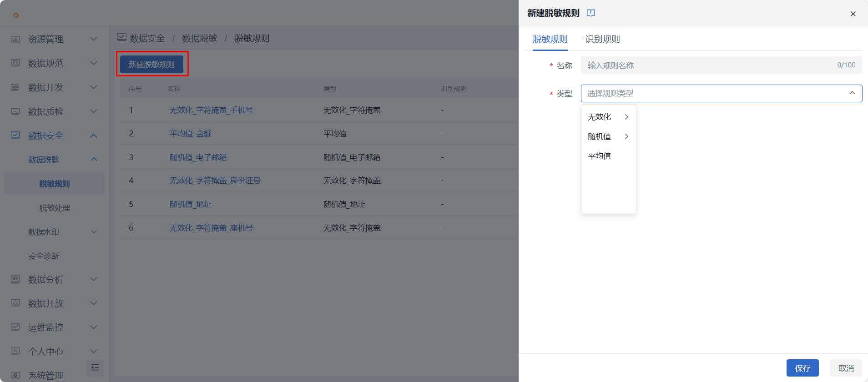The image size is (868, 382).
Task: Click the 新建脱敏规则 button
Action: [151, 65]
